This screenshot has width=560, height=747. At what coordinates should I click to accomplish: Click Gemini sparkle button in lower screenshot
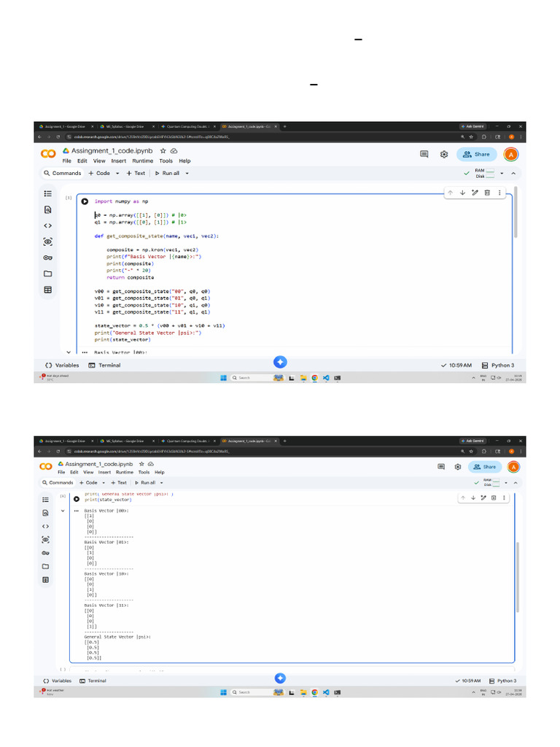click(280, 678)
